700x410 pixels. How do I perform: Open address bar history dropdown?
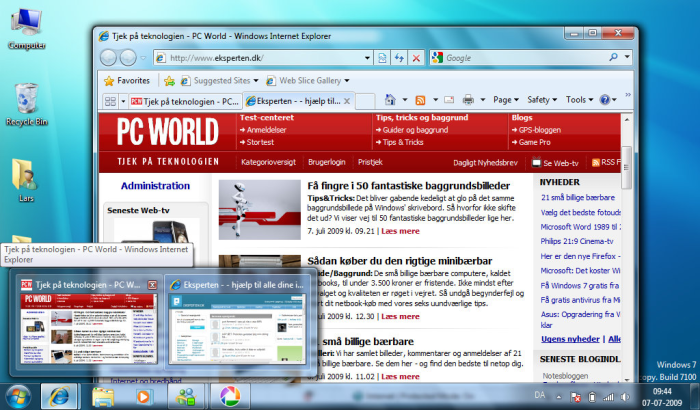(367, 58)
